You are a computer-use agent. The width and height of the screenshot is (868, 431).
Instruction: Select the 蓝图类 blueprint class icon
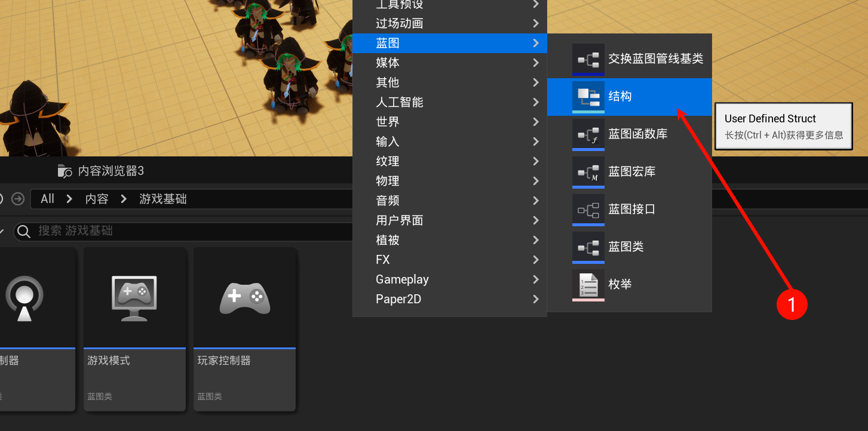pos(588,247)
